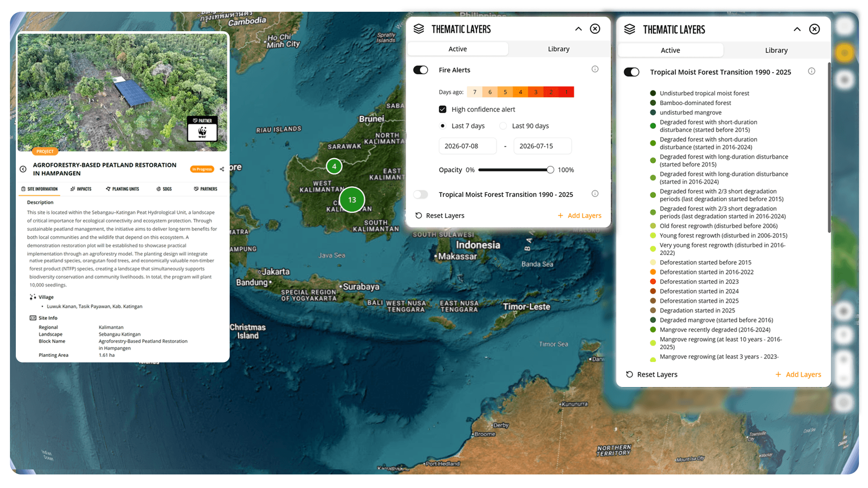This screenshot has height=488, width=868.
Task: Open Partners tab of project
Action: 205,189
